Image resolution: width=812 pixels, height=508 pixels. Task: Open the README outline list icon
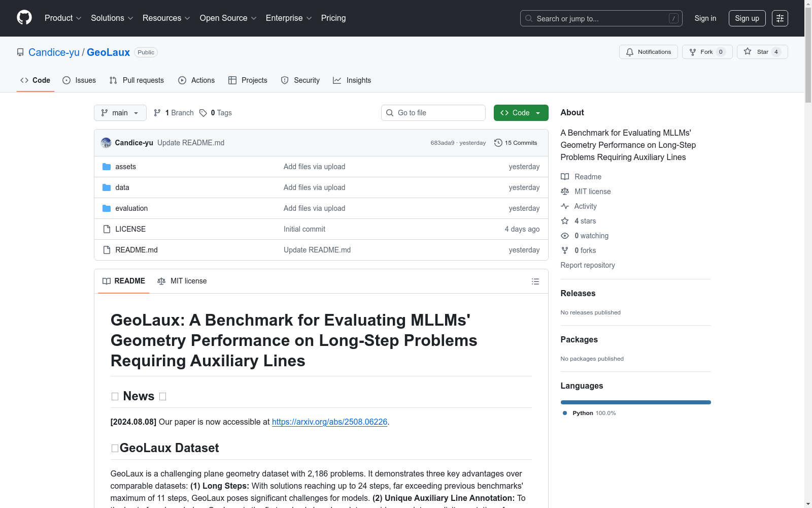point(535,281)
